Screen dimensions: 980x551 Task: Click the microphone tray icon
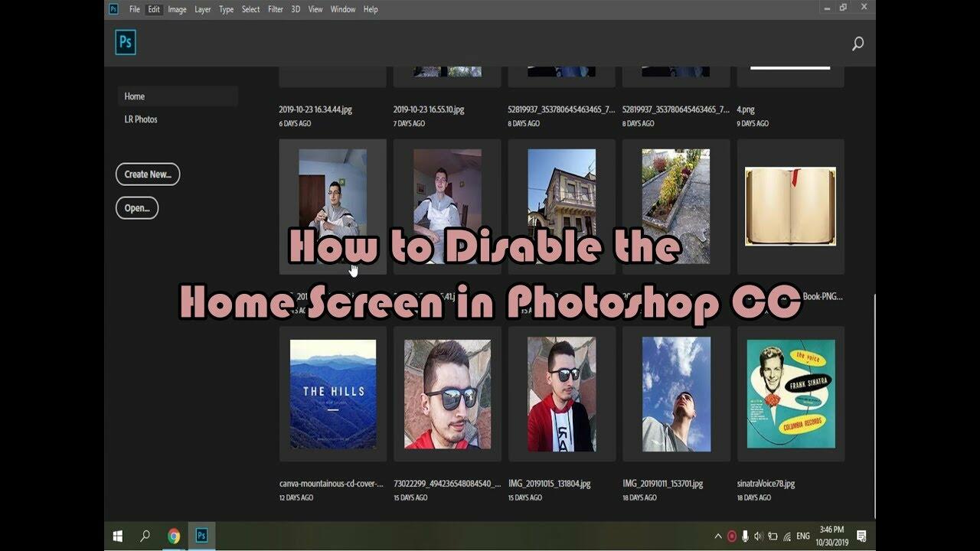click(x=745, y=536)
